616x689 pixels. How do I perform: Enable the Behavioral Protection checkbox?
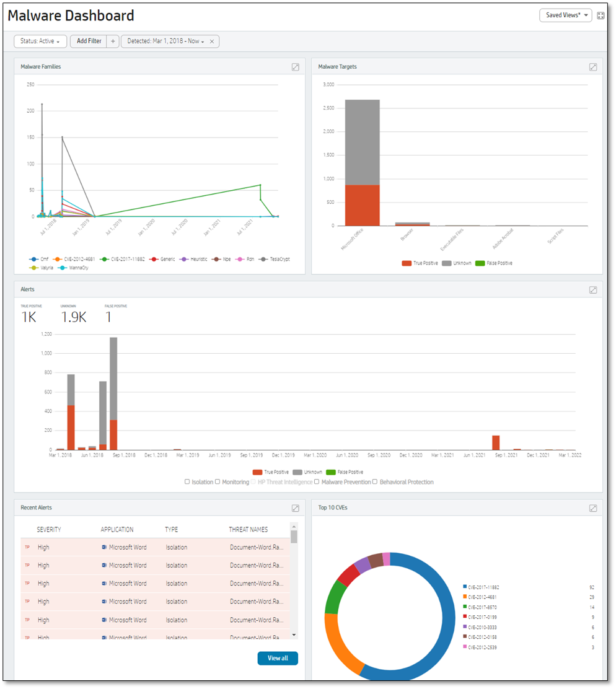tap(374, 481)
